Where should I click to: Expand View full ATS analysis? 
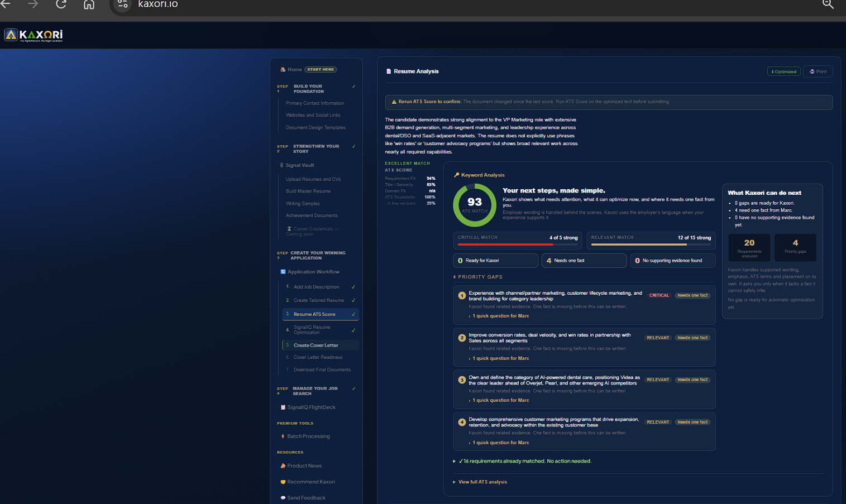pyautogui.click(x=480, y=482)
